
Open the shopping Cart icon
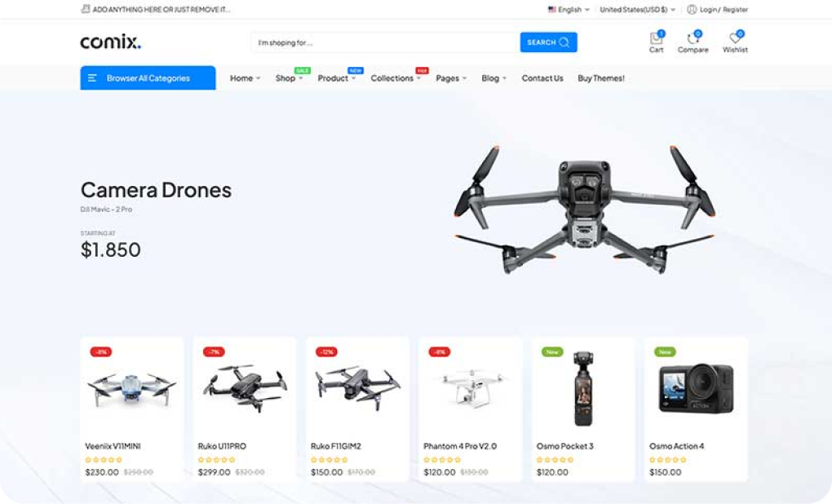(x=656, y=38)
